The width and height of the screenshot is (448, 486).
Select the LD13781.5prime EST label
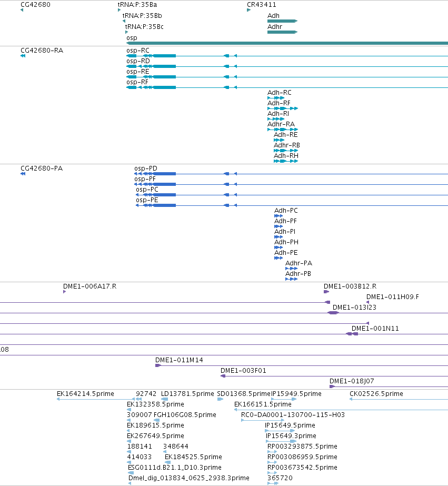(187, 394)
